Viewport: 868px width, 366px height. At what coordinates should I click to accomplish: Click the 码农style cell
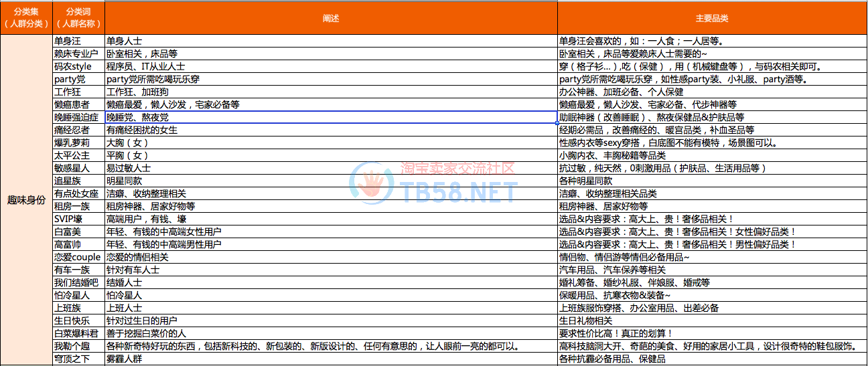(73, 66)
